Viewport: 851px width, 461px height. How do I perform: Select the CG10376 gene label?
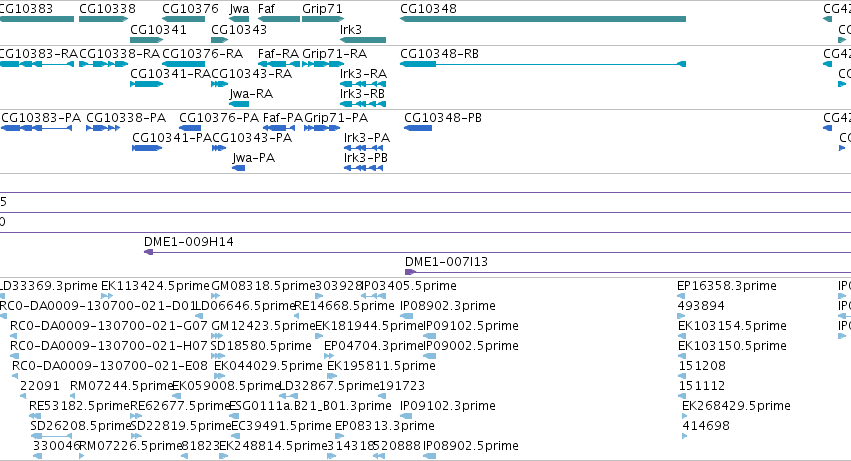(190, 9)
